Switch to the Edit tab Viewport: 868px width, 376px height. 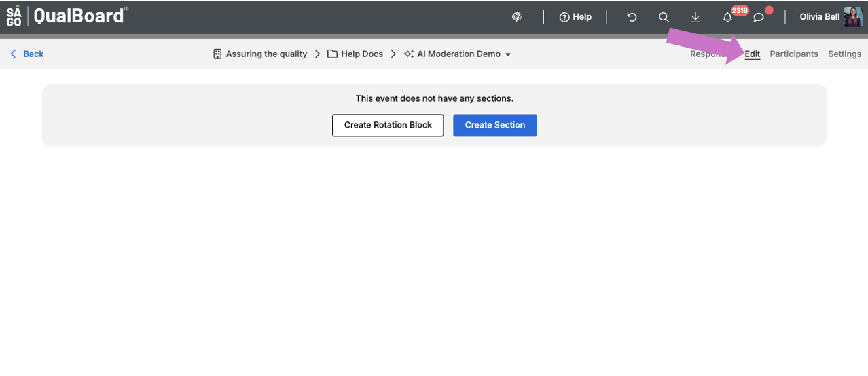point(753,54)
